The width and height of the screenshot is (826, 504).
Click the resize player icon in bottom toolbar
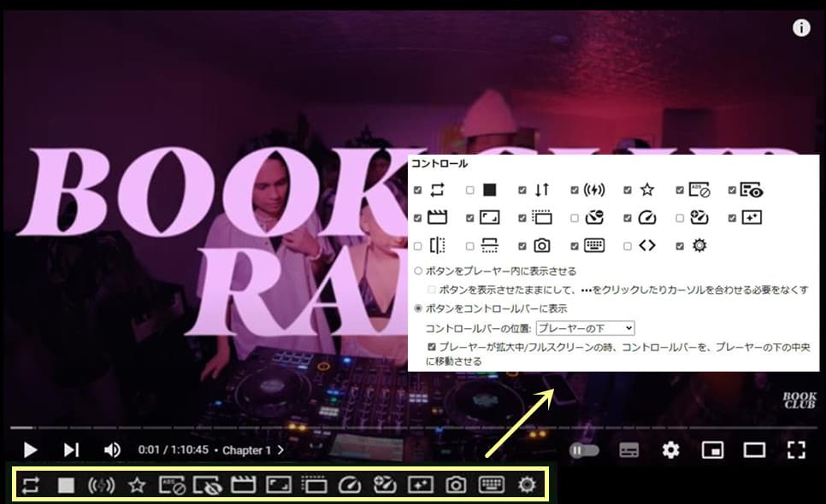click(279, 484)
